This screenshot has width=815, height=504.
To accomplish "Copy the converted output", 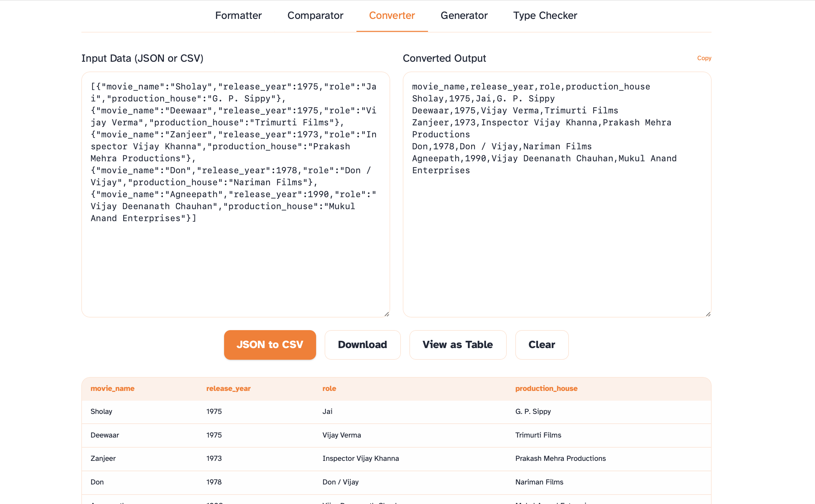I will click(x=704, y=58).
